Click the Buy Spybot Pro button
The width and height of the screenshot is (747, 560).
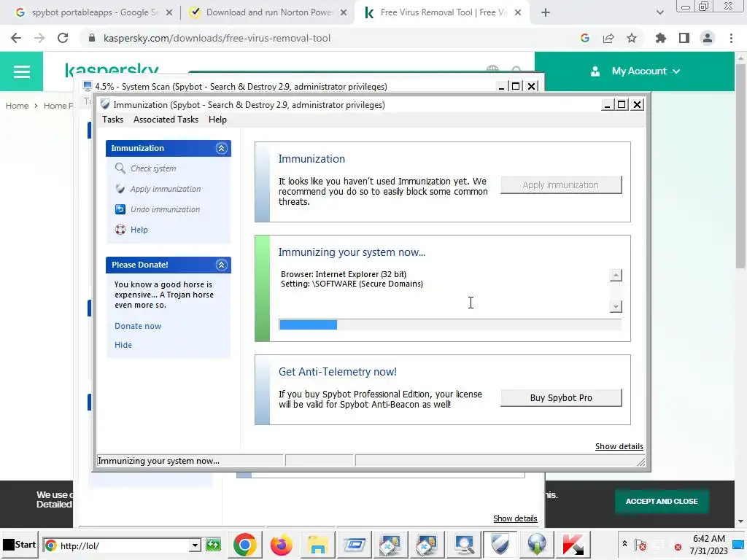coord(561,397)
